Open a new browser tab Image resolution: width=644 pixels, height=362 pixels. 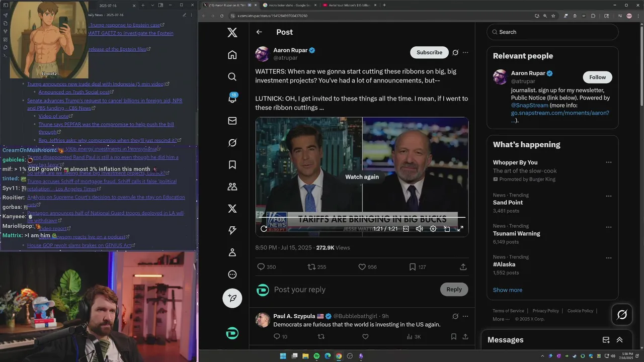point(384,5)
